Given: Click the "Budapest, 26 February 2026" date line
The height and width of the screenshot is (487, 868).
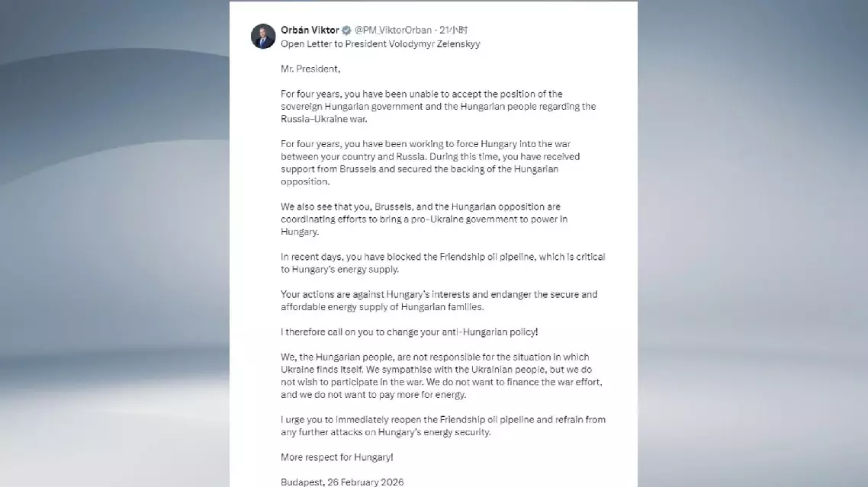Looking at the screenshot, I should [x=342, y=482].
